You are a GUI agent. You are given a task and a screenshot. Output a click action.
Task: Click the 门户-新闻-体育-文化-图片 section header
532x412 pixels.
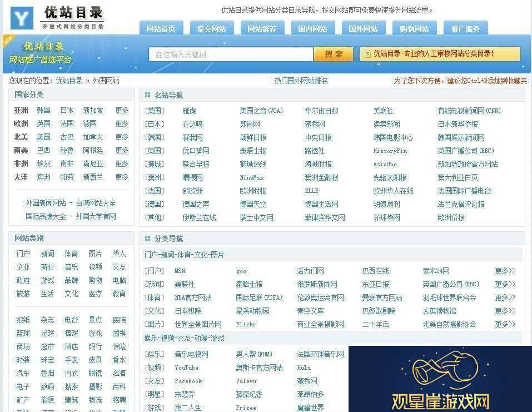pos(184,255)
